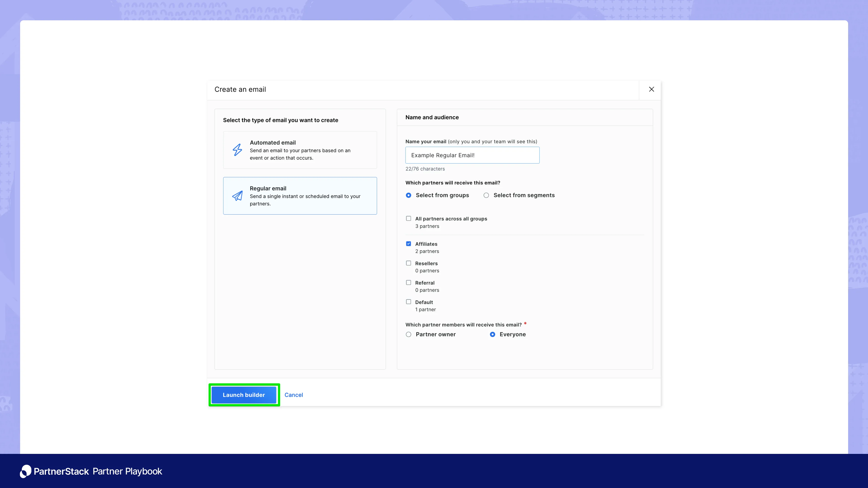
Task: Select the Automated email card
Action: click(x=300, y=150)
